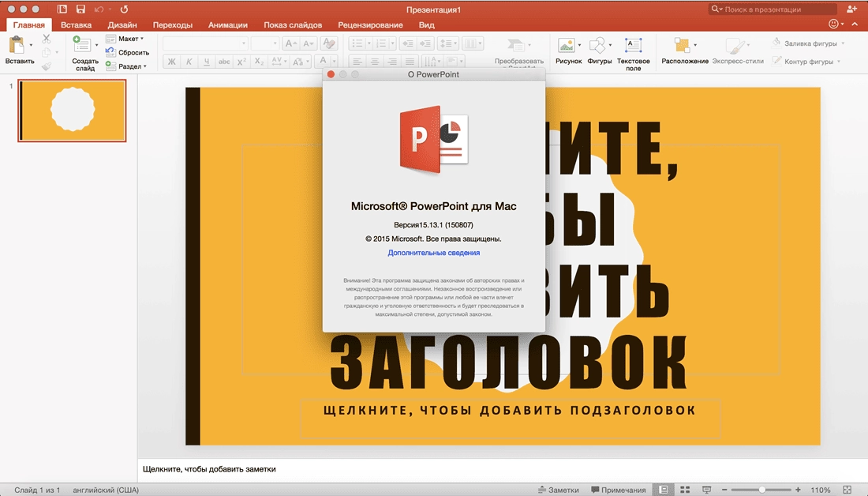Click the Decrease indent icon
This screenshot has height=496, width=868.
point(407,43)
